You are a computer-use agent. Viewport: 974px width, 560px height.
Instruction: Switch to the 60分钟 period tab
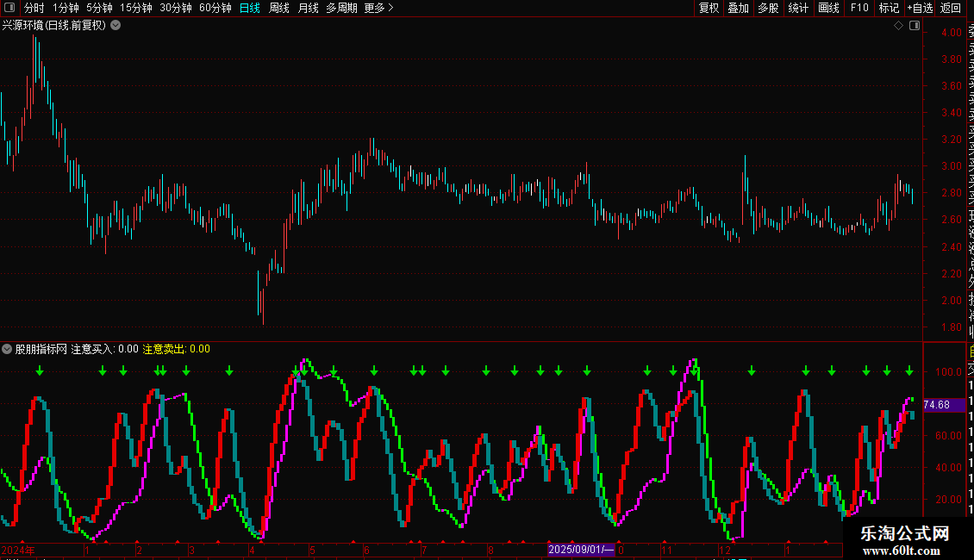click(x=215, y=8)
